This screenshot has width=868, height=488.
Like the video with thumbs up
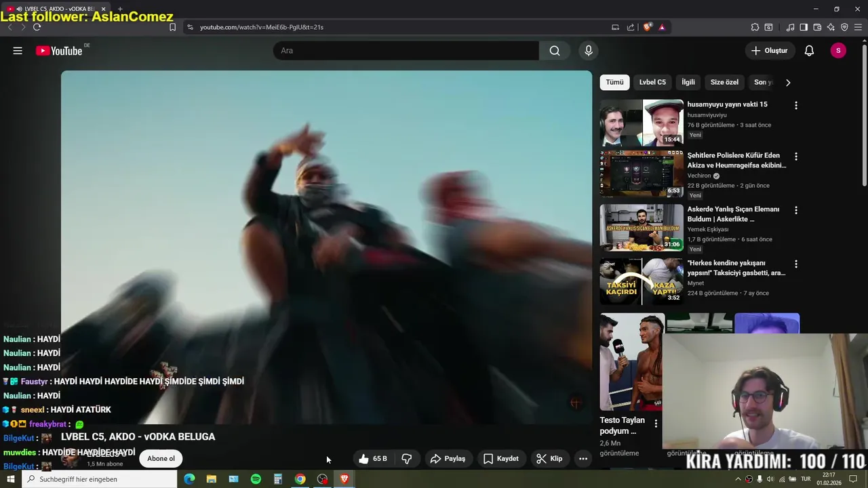[372, 459]
